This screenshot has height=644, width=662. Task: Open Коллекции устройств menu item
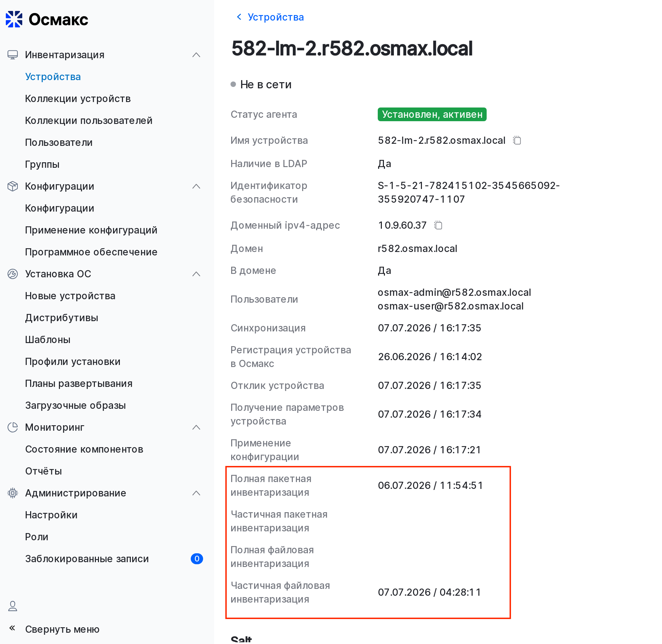point(78,99)
